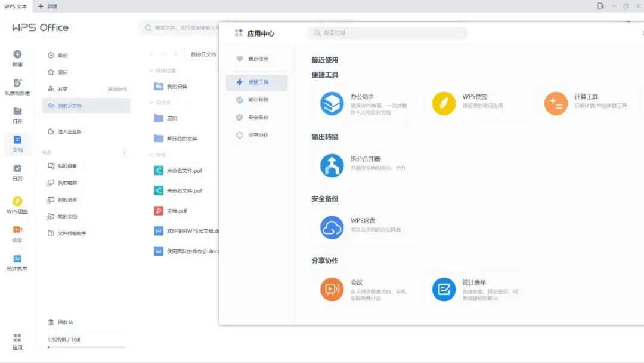Click the 应用 grid icon at bottom left
Viewport: 644px width, 363px height.
point(17,337)
